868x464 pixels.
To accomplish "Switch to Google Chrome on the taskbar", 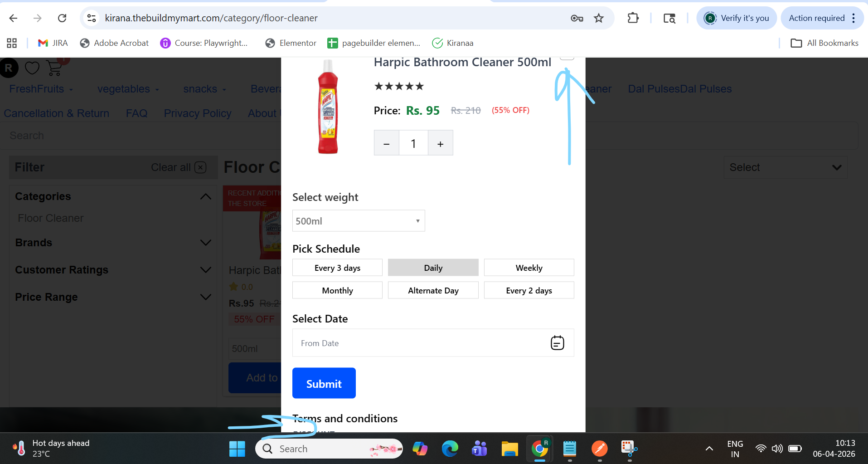I will (540, 449).
